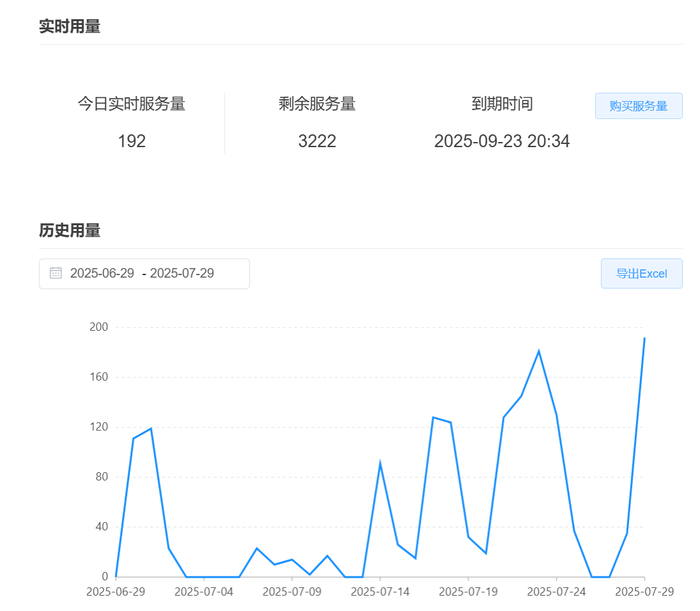Click remaining service value 3222
The image size is (700, 611).
coord(317,141)
